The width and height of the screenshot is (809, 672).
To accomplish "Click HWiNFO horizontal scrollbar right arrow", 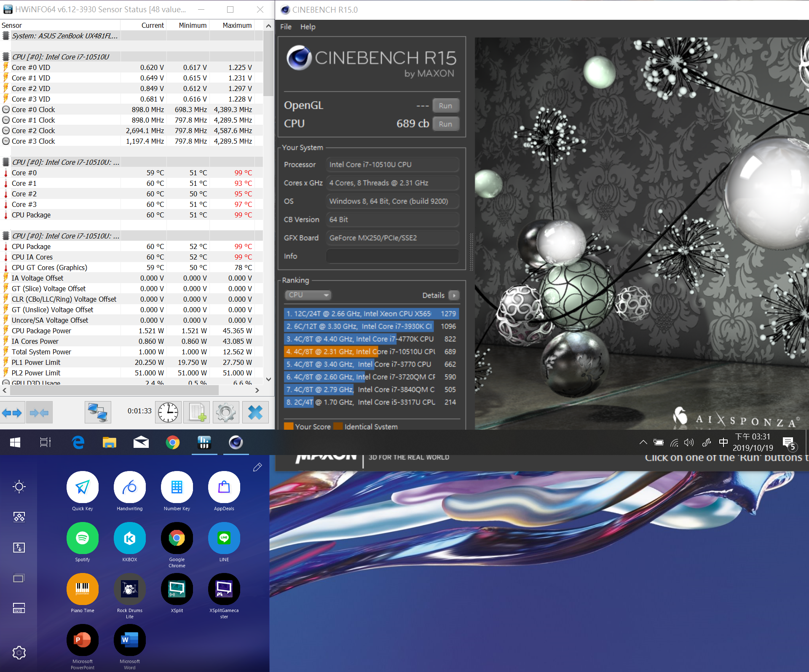I will (x=257, y=390).
